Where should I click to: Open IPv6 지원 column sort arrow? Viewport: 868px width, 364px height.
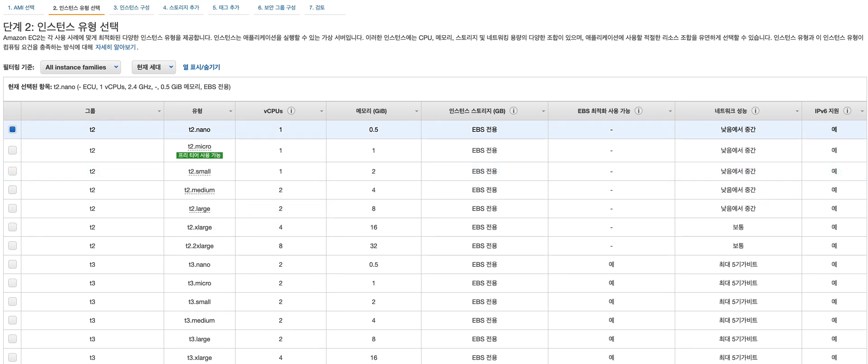862,111
